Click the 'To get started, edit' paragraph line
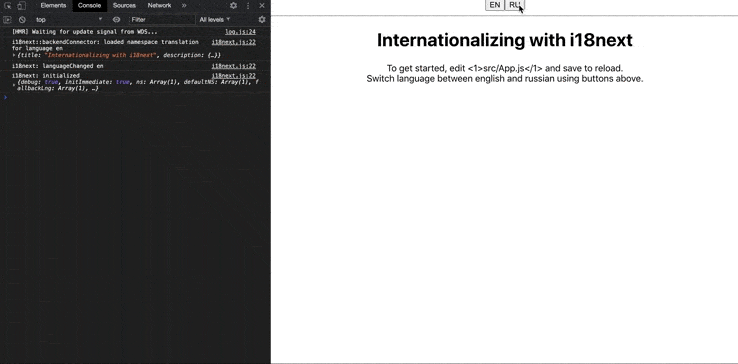The image size is (738, 364). coord(505,68)
